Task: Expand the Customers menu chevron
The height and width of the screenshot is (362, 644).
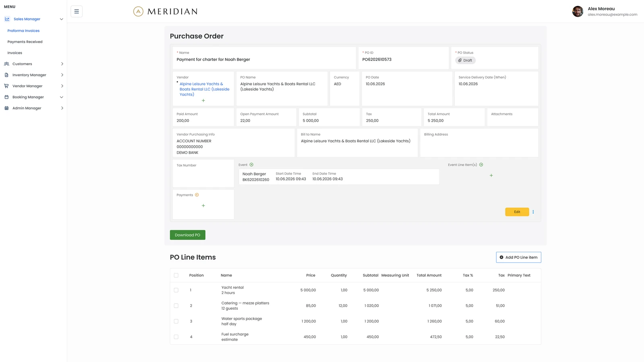Action: [x=62, y=64]
